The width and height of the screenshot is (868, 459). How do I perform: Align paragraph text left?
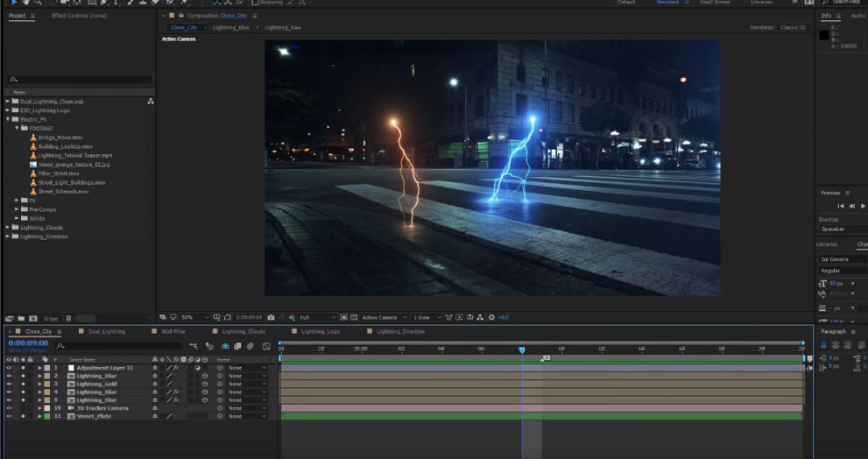[x=823, y=345]
